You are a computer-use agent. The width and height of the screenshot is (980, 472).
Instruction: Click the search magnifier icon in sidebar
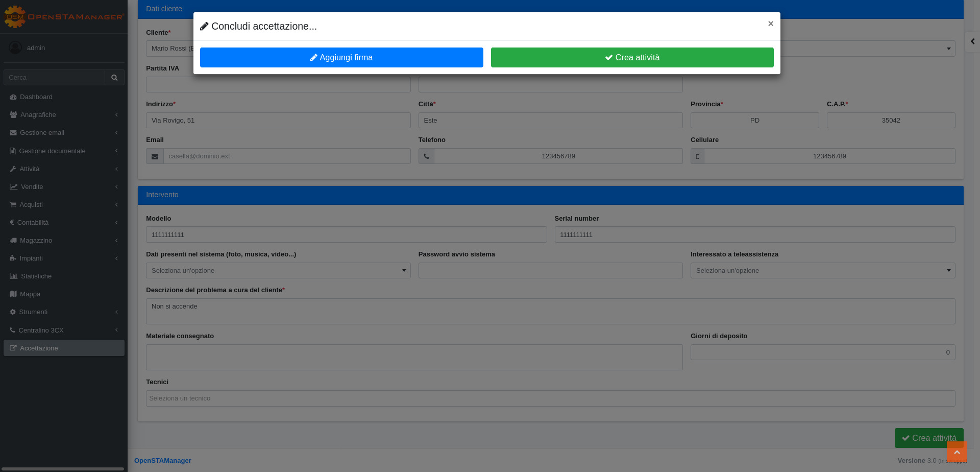tap(114, 78)
